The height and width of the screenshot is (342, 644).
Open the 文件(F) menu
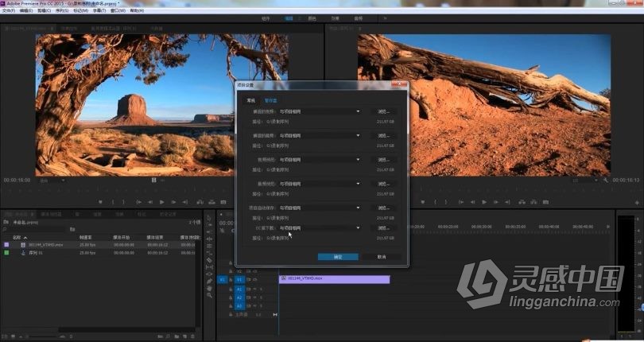9,10
